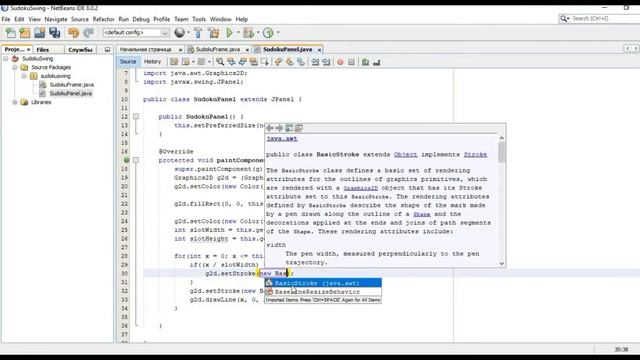Screen dimensions: 640x360
Task: Collapse the SudokuSwing project node
Action: pos(6,59)
